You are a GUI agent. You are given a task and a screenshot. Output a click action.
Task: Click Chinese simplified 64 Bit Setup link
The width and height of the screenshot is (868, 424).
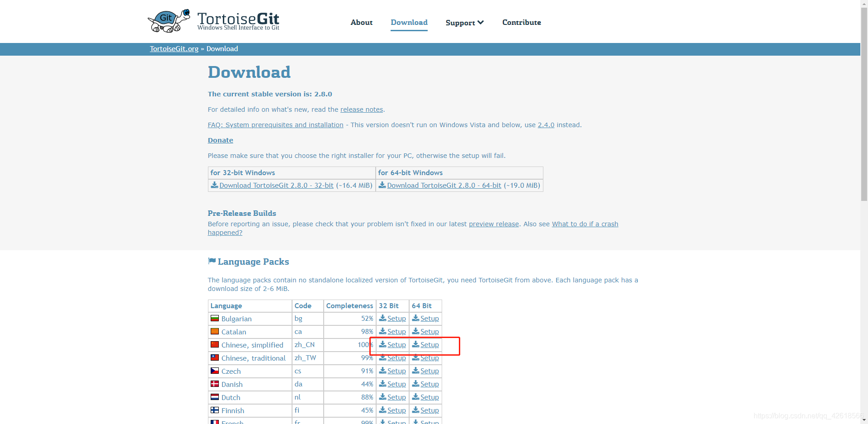click(x=429, y=345)
